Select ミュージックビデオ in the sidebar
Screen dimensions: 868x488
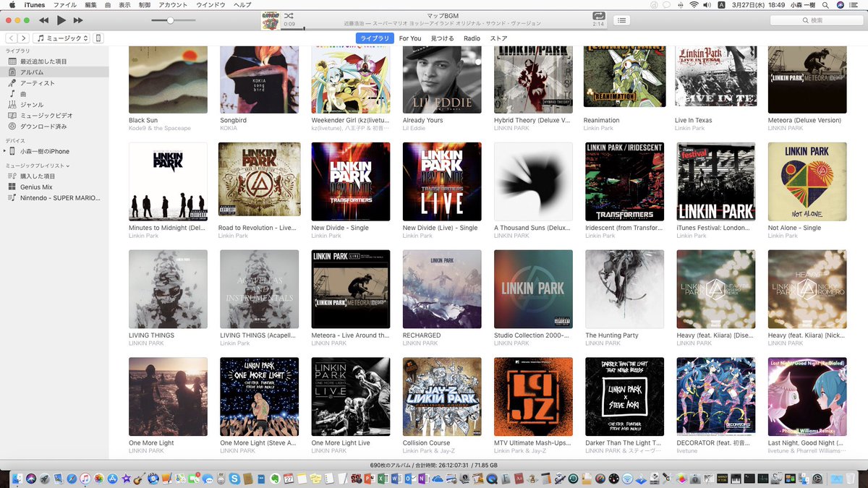[54, 116]
